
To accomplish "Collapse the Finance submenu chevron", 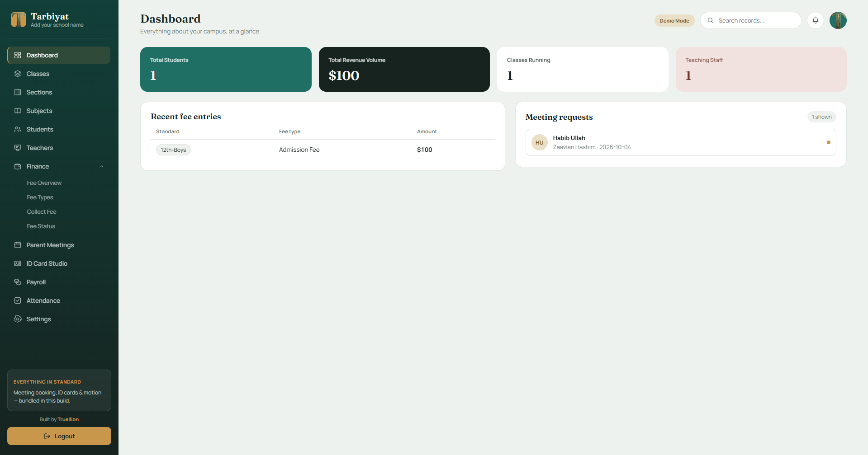I will pyautogui.click(x=102, y=166).
